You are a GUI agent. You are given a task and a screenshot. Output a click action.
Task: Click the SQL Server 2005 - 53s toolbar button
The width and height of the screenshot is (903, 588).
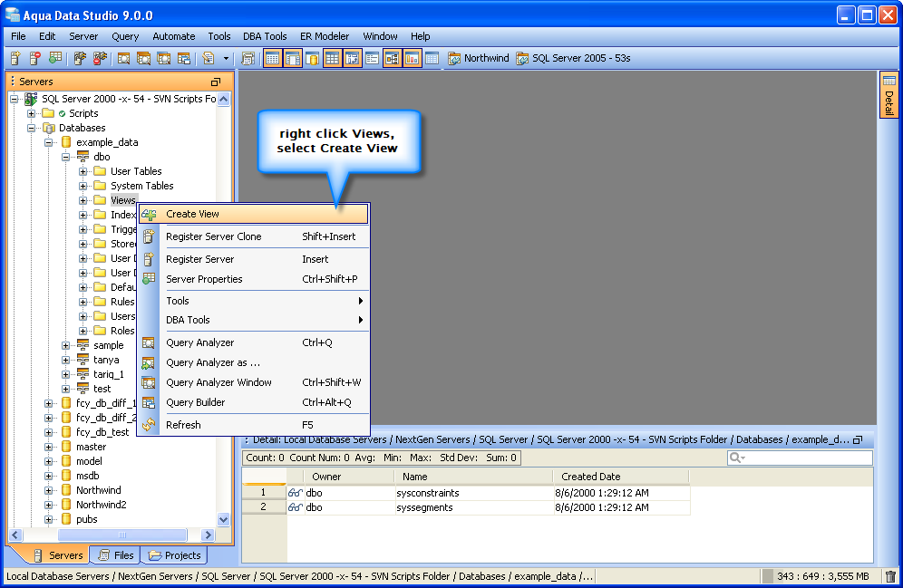[574, 58]
